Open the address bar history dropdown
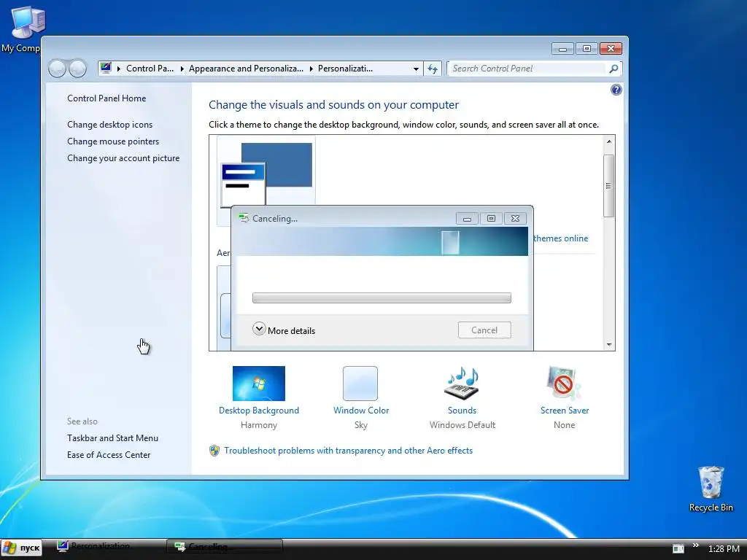The width and height of the screenshot is (747, 560). pyautogui.click(x=416, y=69)
